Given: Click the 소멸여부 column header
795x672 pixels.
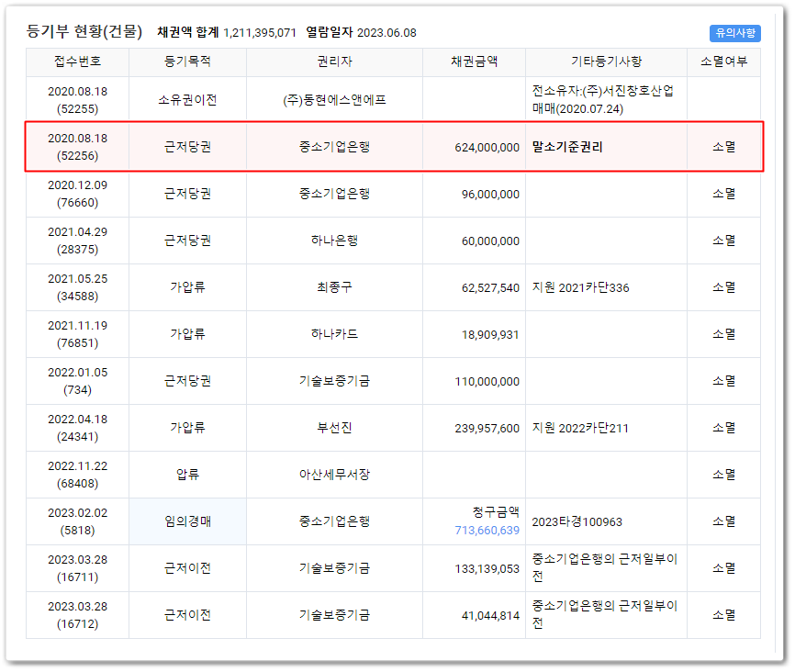Looking at the screenshot, I should [x=724, y=62].
